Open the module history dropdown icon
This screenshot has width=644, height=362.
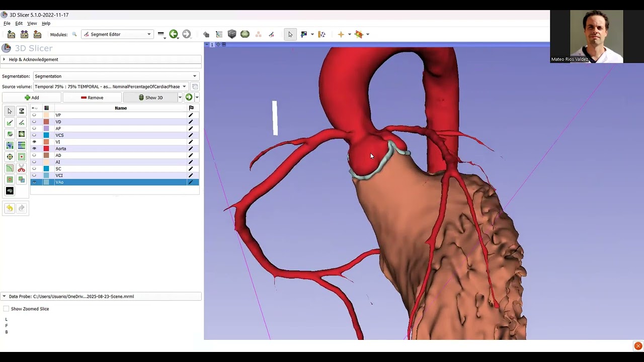161,34
